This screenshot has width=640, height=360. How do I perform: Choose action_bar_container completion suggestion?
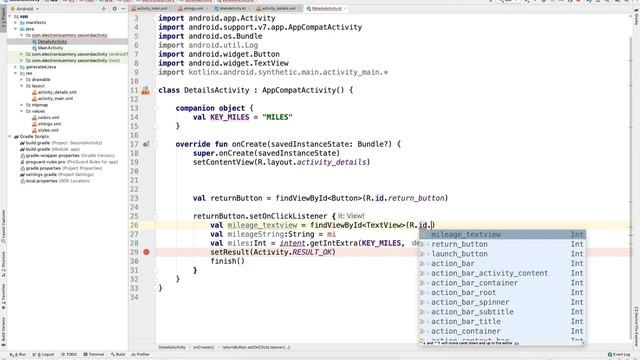click(x=503, y=283)
